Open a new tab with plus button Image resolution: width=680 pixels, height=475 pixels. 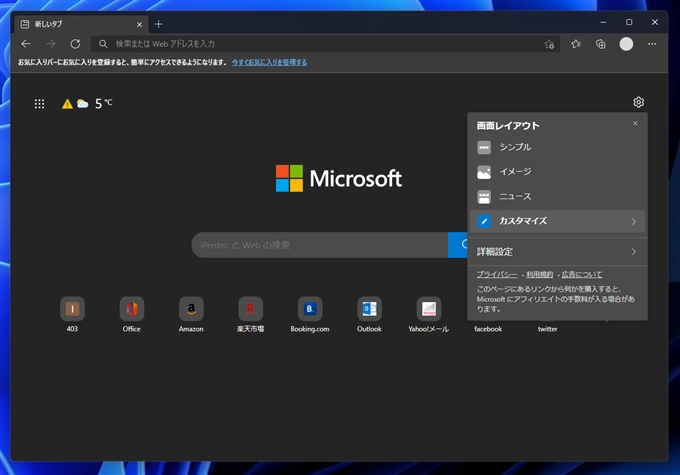click(x=159, y=24)
